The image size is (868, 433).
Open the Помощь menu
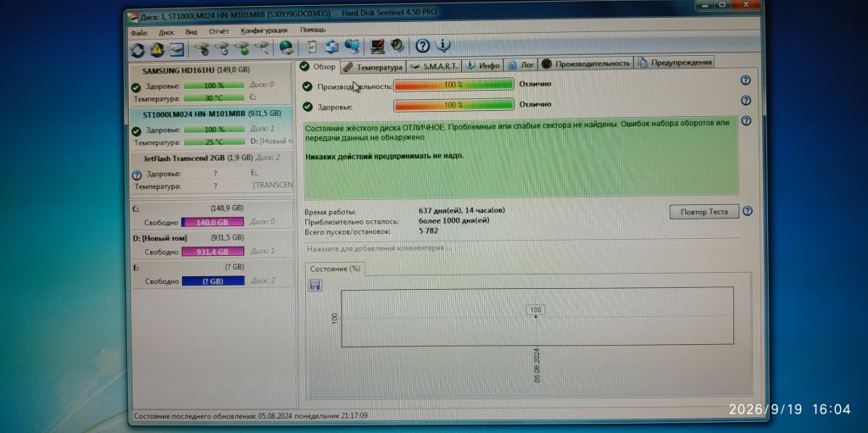click(313, 30)
